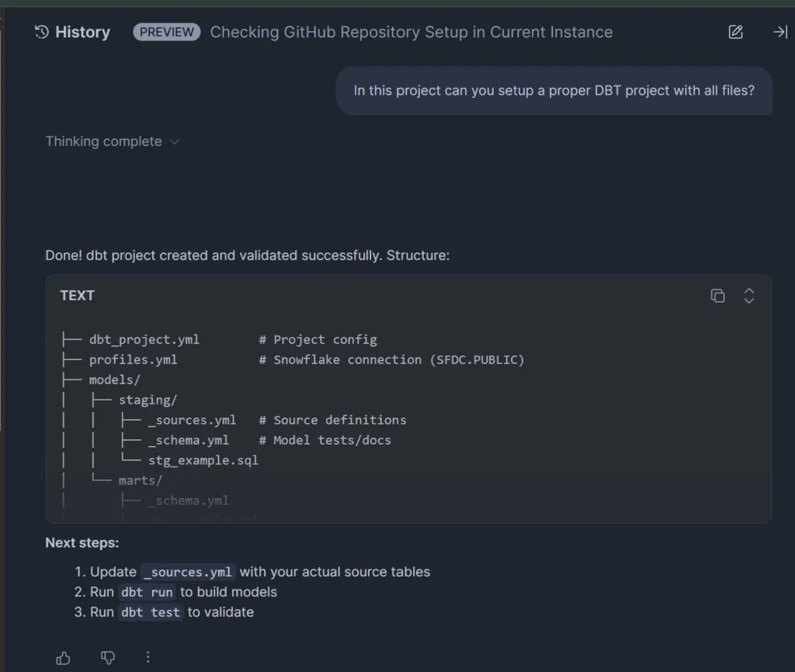Click the PREVIEW badge
This screenshot has width=795, height=672.
(166, 32)
